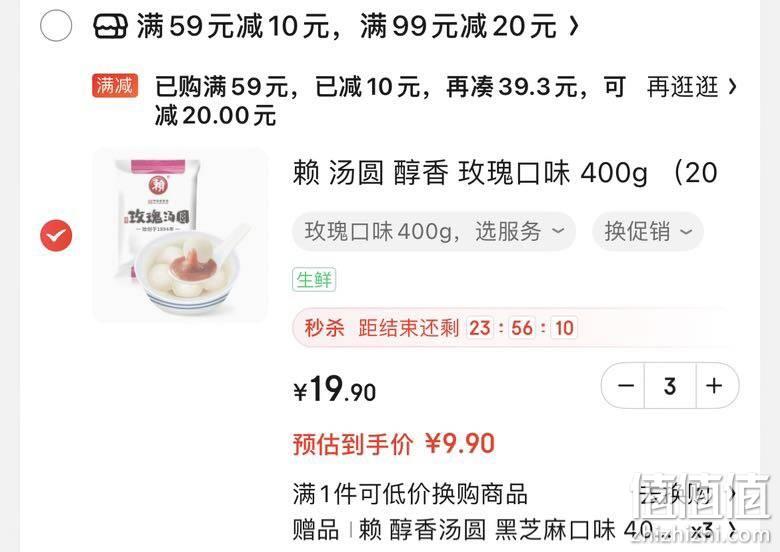Uncheck the red checkmark for 赖汤圆 item

(56, 235)
